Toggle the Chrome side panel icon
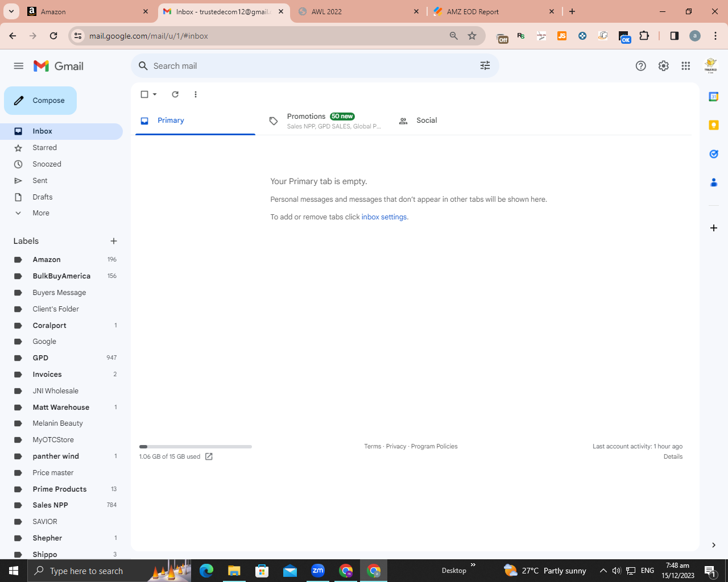728x582 pixels. 675,36
